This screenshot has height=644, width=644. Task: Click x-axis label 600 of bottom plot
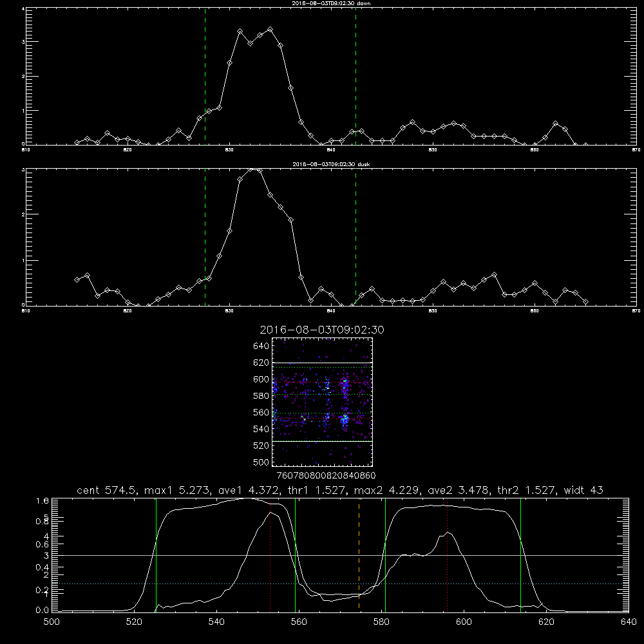click(x=464, y=622)
